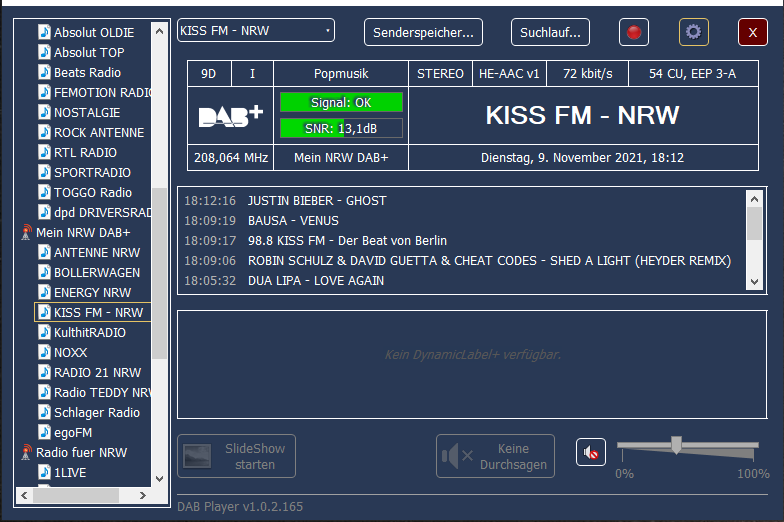
Task: Start the SlideShow display
Action: [237, 456]
